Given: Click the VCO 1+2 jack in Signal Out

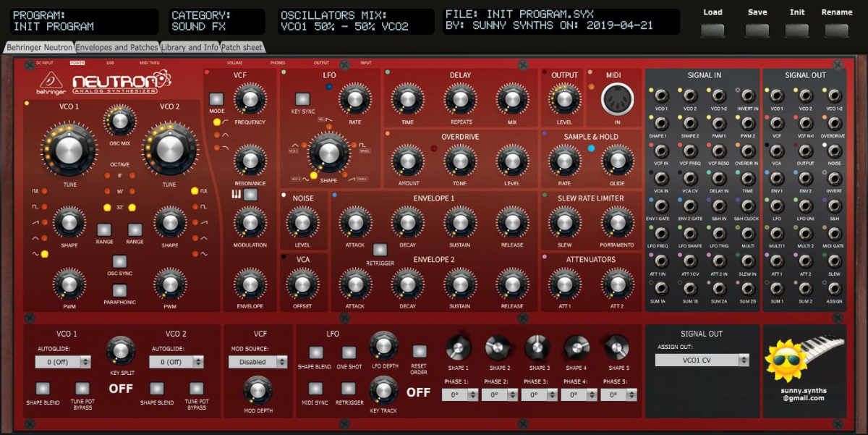Looking at the screenshot, I should (834, 96).
